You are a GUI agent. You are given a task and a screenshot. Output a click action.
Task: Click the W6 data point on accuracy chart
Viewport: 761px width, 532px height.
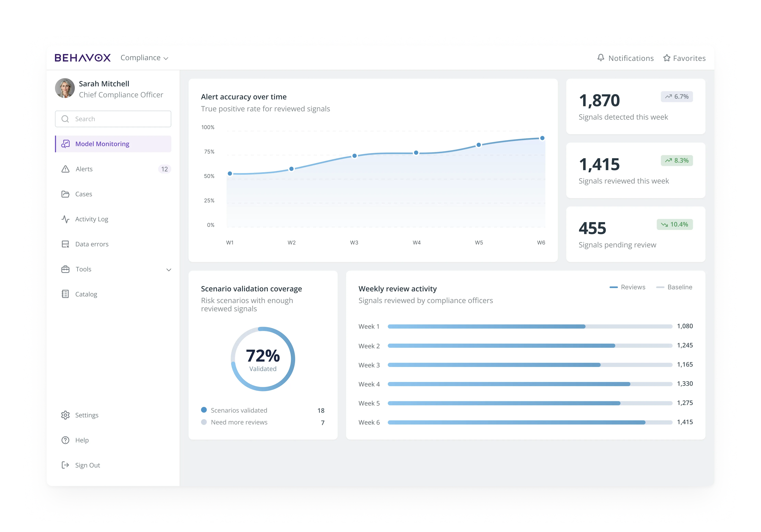[542, 138]
